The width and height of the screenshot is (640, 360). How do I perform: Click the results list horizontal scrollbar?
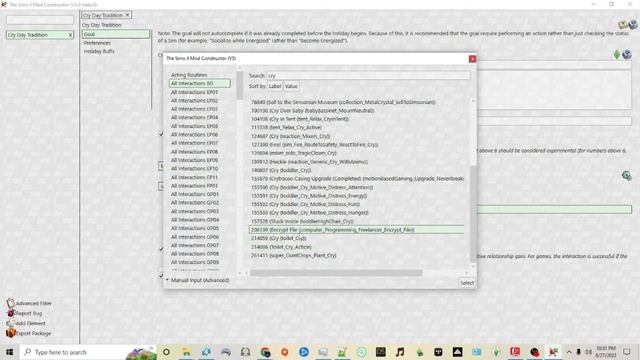point(336,273)
